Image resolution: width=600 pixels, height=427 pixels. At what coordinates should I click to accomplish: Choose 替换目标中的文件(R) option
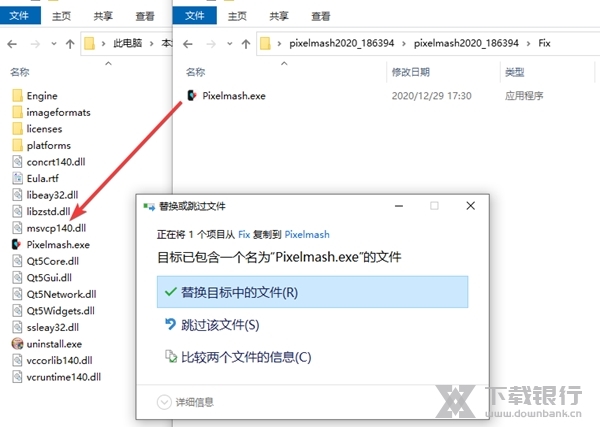click(x=312, y=292)
